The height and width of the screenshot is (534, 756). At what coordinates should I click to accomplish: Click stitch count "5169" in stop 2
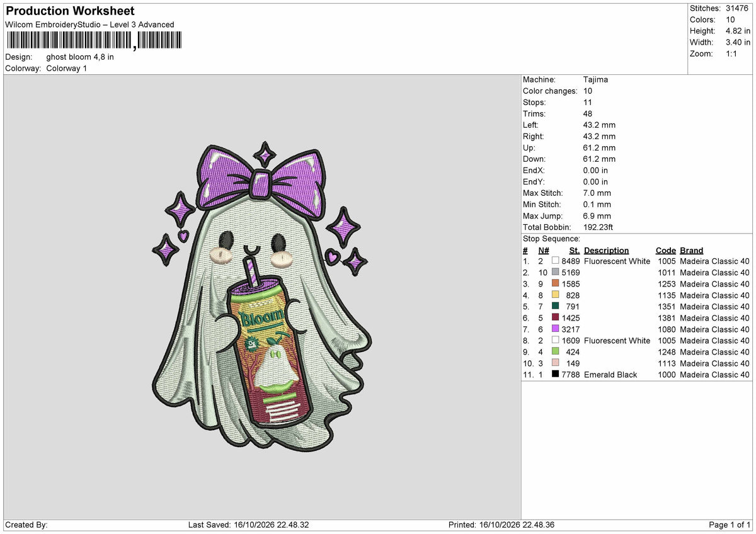click(x=571, y=273)
